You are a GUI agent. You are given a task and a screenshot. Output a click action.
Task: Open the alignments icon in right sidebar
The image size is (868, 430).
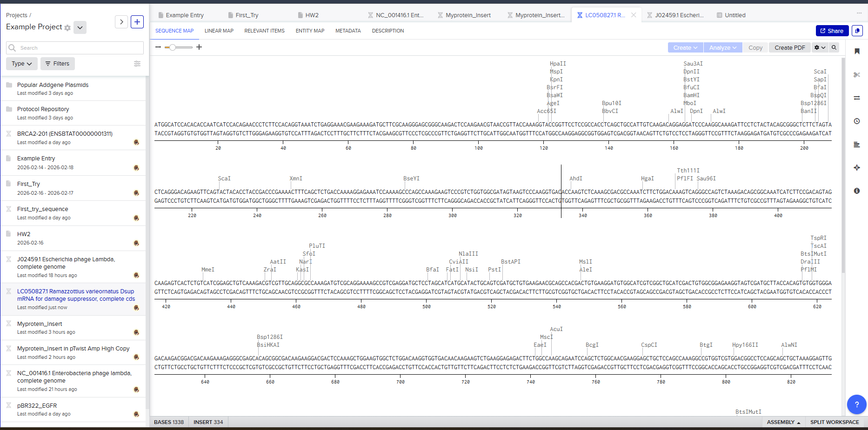(x=856, y=145)
